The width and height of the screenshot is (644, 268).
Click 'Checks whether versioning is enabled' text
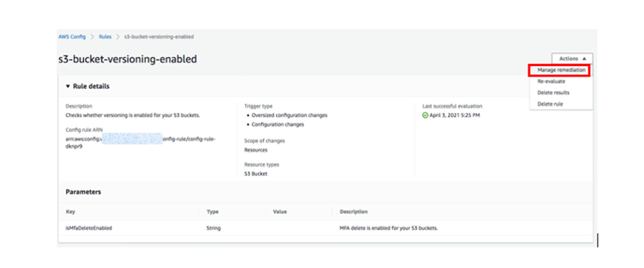(x=132, y=115)
